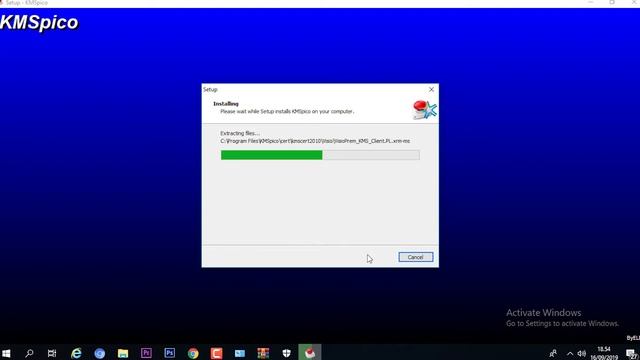Viewport: 640px width, 360px height.
Task: Close the Setup dialog with X
Action: click(x=431, y=89)
